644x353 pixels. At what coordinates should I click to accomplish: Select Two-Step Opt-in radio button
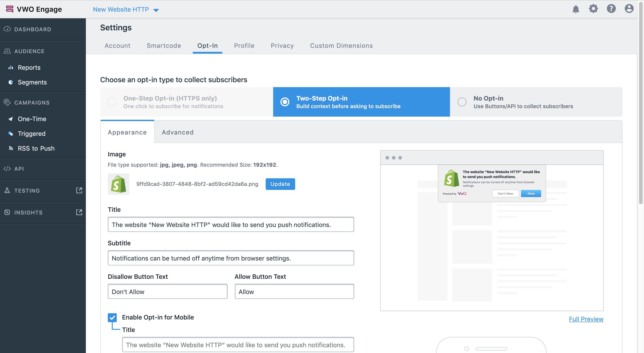(x=285, y=102)
